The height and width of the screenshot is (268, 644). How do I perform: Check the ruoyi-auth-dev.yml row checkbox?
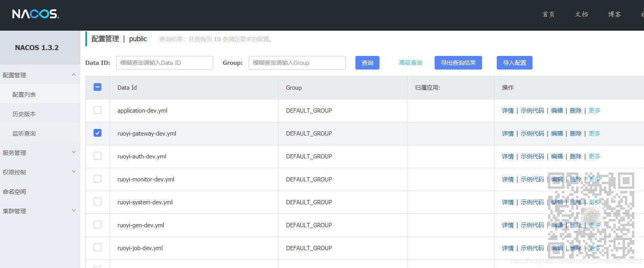(x=97, y=156)
